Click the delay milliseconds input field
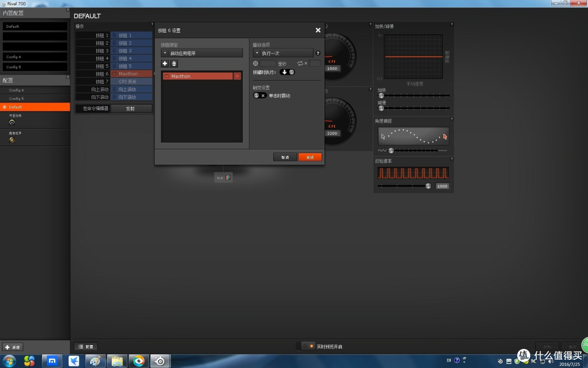The image size is (588, 368). [268, 63]
